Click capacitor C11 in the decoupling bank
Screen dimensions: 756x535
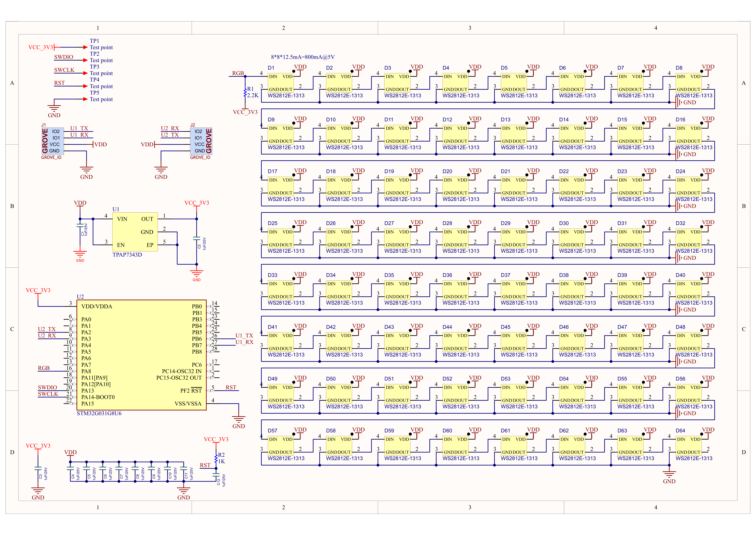point(184,468)
